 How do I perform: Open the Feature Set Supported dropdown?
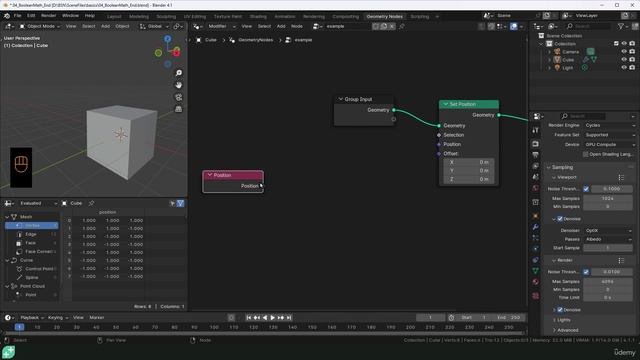[x=610, y=135]
